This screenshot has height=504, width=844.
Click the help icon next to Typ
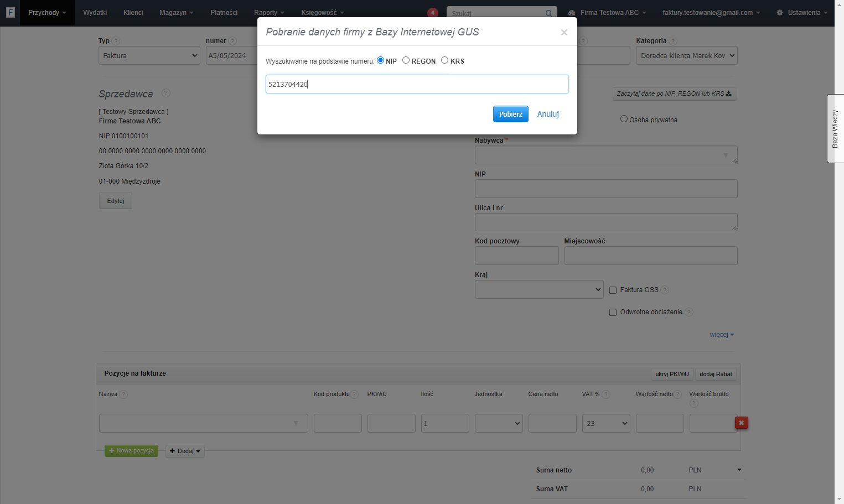tap(116, 41)
